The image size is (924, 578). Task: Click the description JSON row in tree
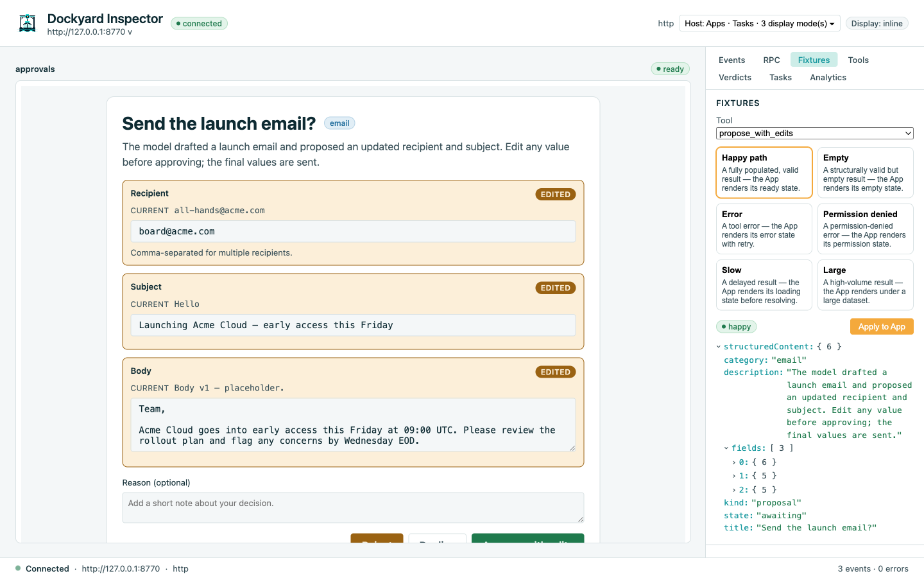817,404
